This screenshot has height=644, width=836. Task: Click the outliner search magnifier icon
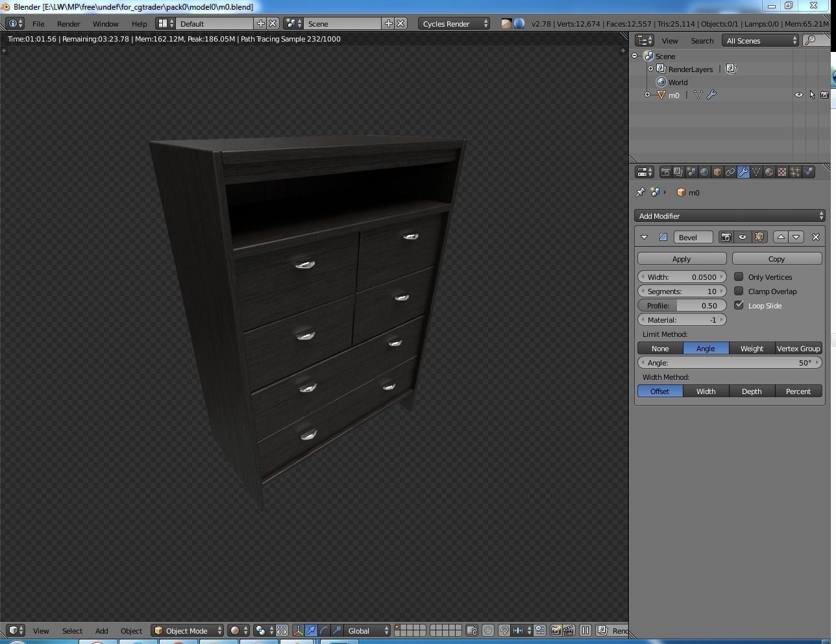(809, 40)
